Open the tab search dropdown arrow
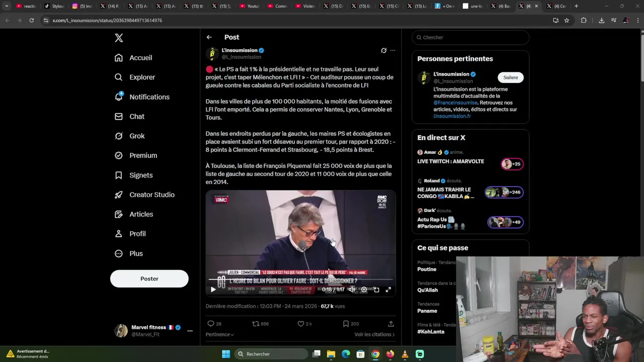 coord(7,6)
